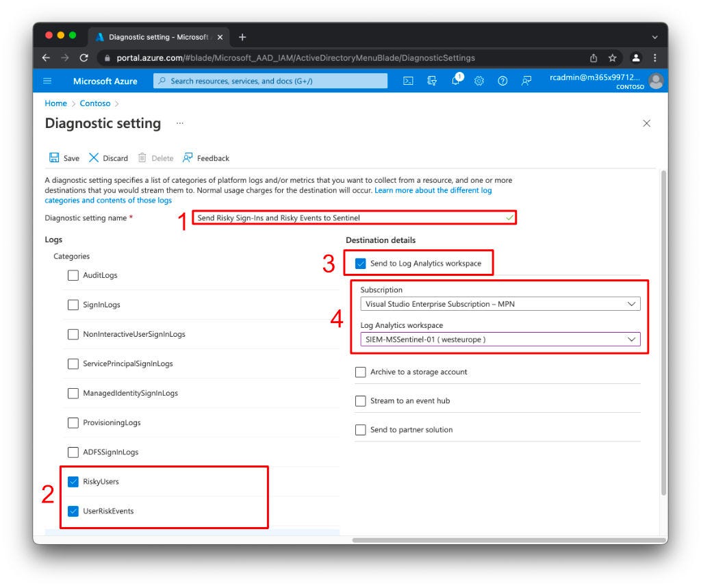Open the Subscription dropdown
The width and height of the screenshot is (701, 588).
click(500, 304)
